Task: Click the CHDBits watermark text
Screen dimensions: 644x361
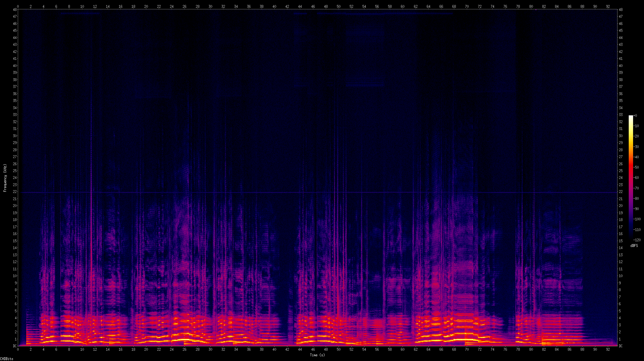Action: tap(7, 359)
